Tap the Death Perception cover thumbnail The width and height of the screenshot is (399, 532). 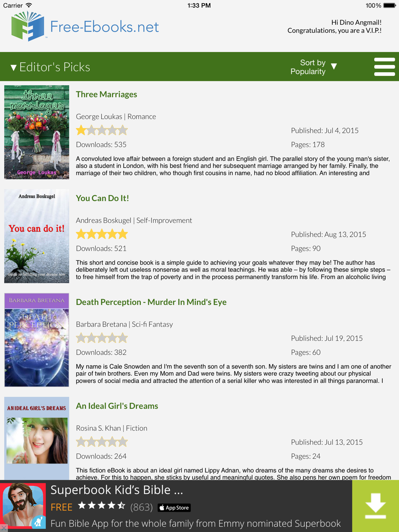pyautogui.click(x=37, y=340)
